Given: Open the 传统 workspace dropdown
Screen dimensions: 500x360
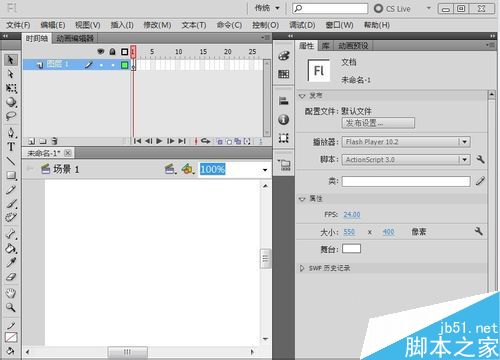Looking at the screenshot, I should point(267,8).
